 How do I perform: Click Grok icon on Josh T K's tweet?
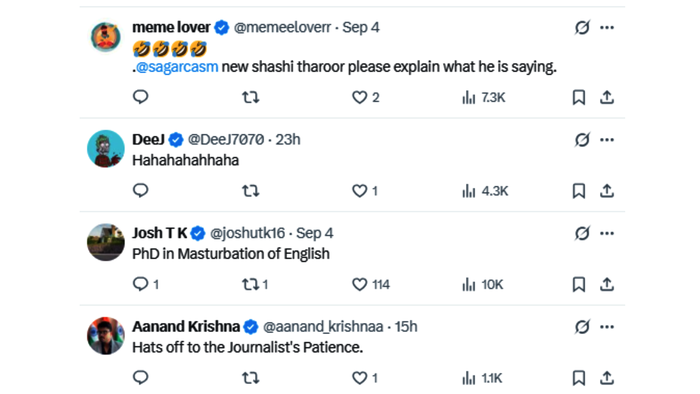(582, 233)
